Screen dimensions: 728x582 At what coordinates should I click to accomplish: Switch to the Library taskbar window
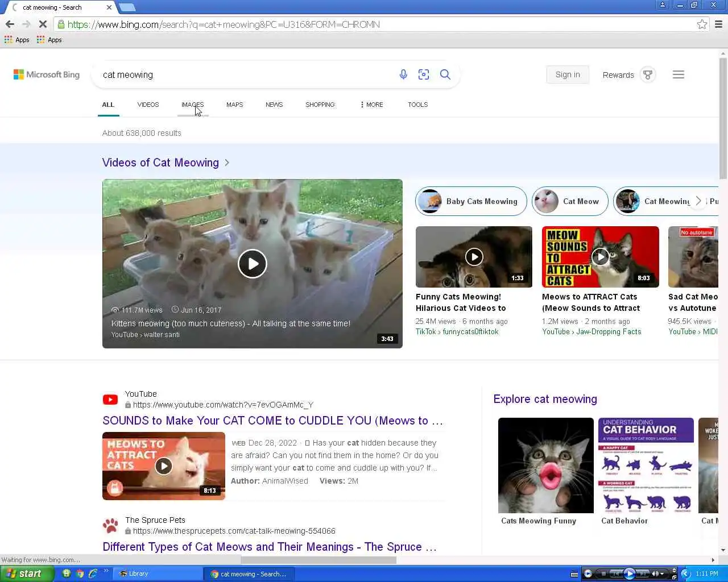click(158, 573)
